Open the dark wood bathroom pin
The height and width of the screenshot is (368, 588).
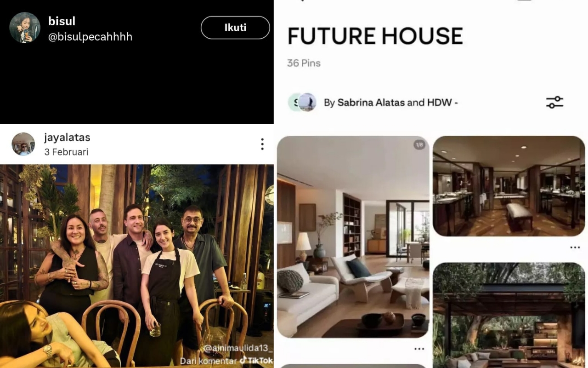509,186
